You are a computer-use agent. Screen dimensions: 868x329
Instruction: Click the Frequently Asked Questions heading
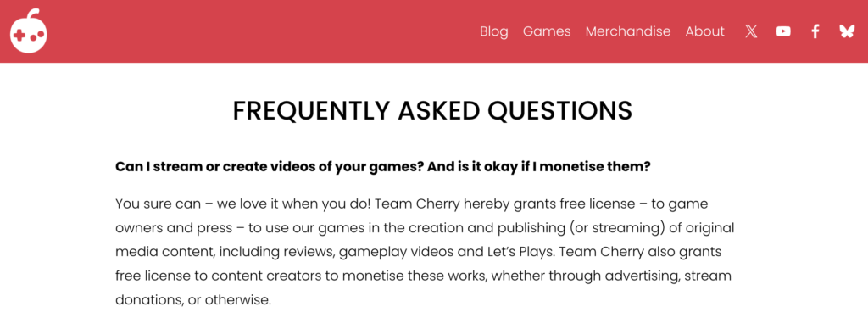click(x=432, y=111)
